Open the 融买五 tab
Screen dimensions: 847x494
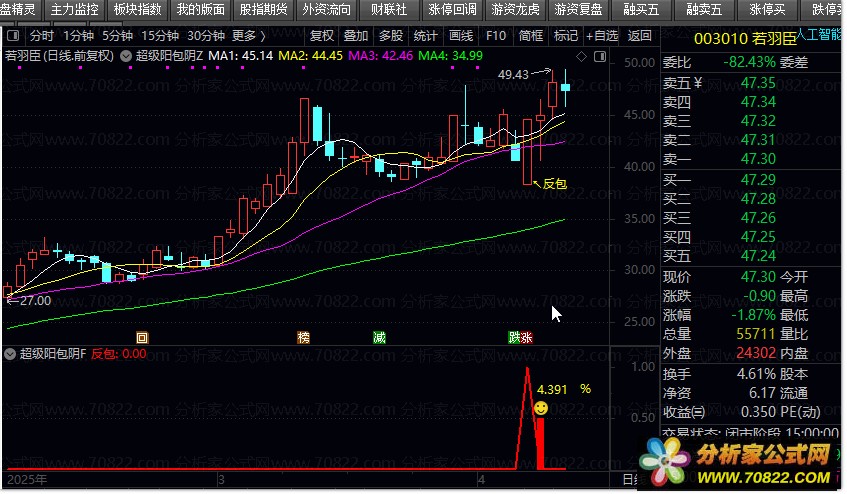[641, 9]
